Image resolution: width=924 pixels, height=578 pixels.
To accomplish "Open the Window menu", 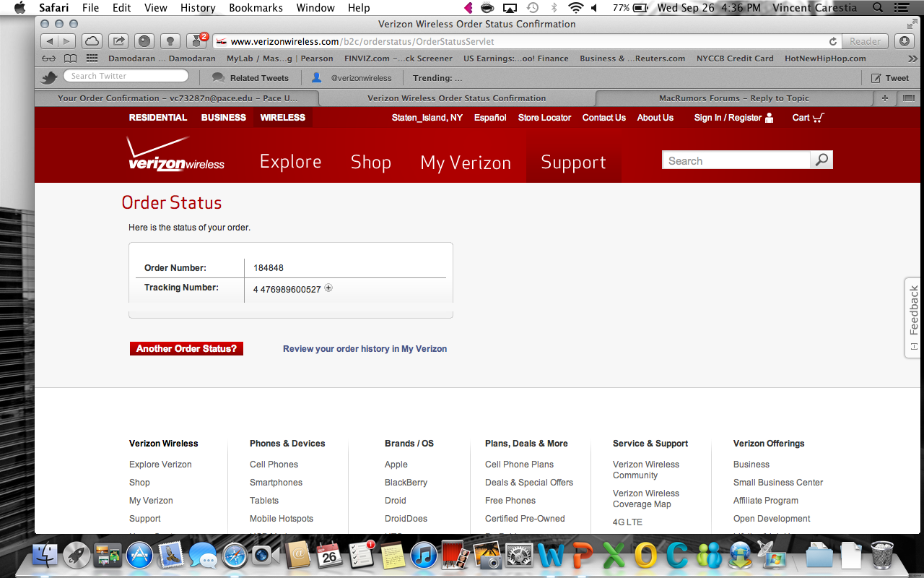I will (315, 8).
